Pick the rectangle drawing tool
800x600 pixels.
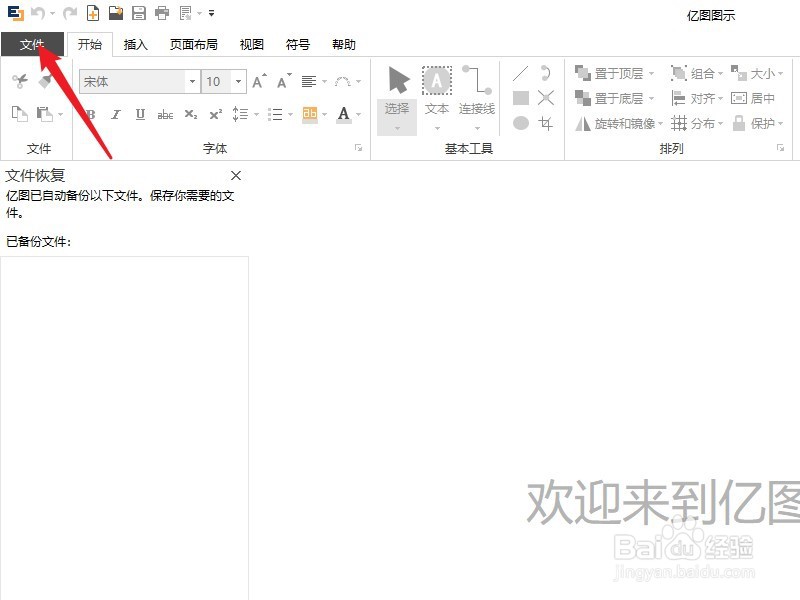[521, 97]
